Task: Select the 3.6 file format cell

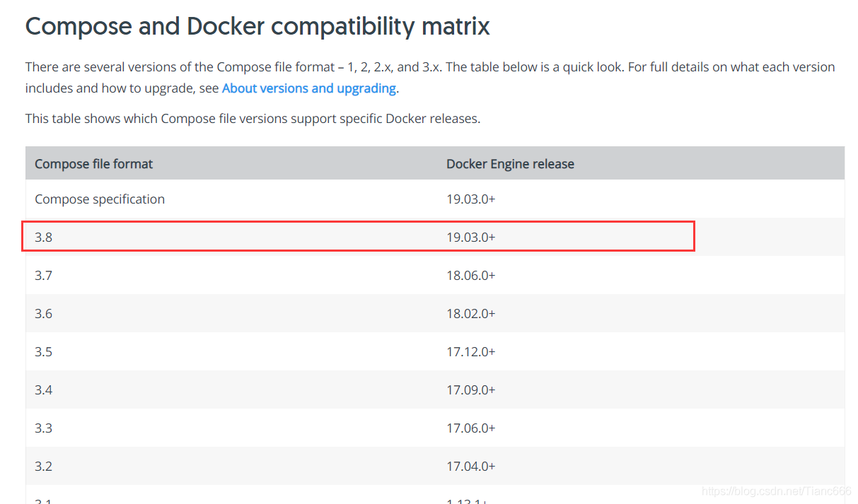Action: pos(44,313)
